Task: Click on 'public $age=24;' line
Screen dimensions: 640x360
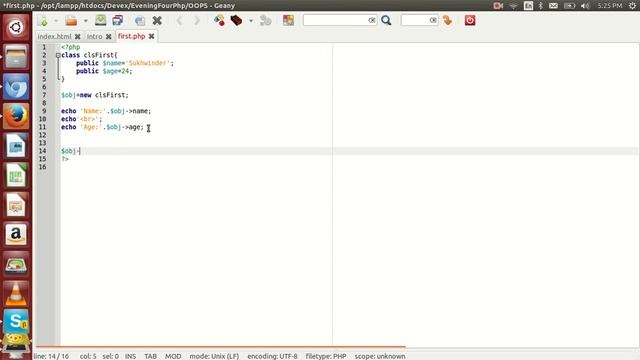Action: [x=104, y=71]
